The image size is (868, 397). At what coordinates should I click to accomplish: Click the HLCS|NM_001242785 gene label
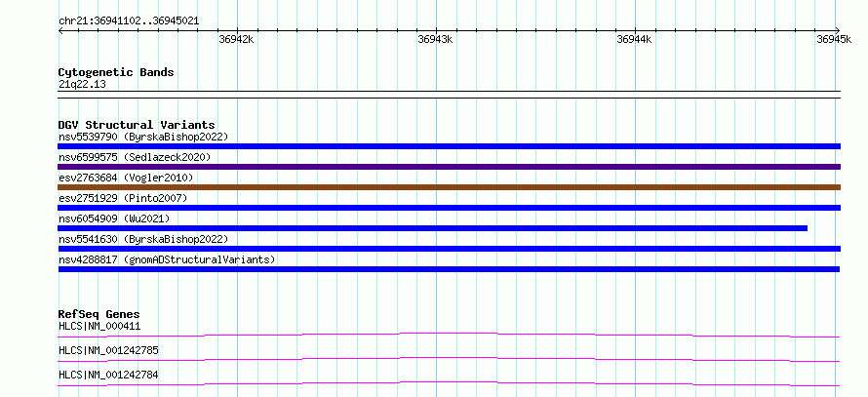108,350
